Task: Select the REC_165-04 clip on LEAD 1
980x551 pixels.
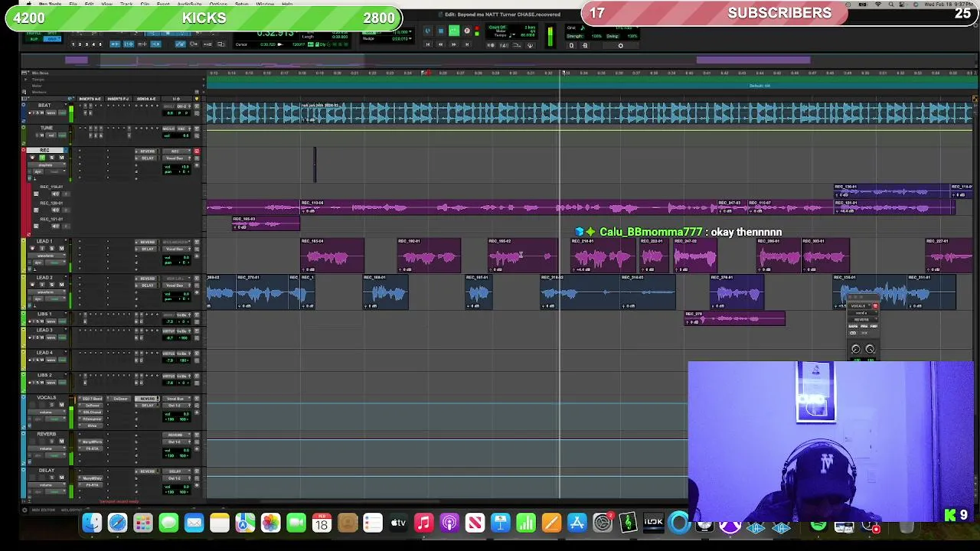Action: tap(332, 256)
